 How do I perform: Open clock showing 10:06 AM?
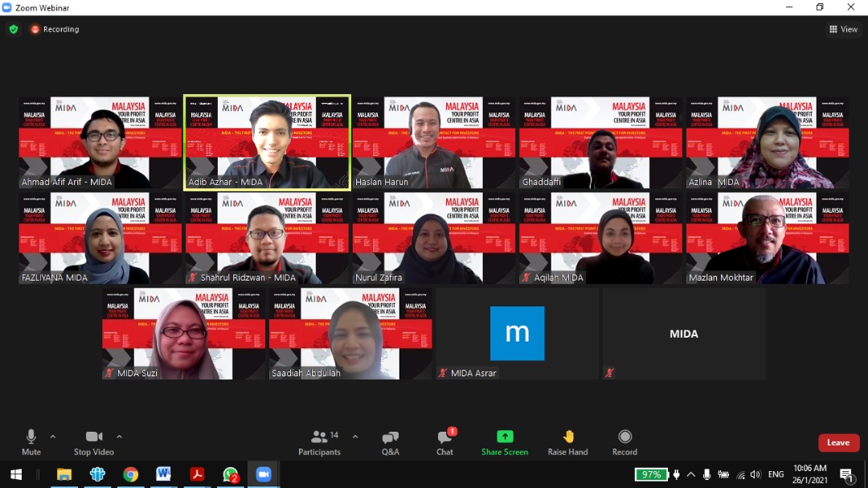tap(810, 474)
